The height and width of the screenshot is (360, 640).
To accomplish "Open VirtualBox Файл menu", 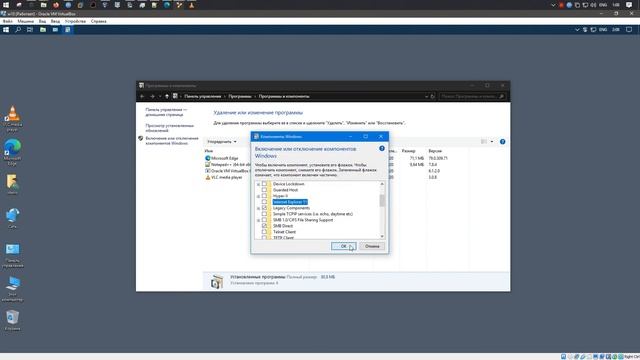I will tap(7, 21).
